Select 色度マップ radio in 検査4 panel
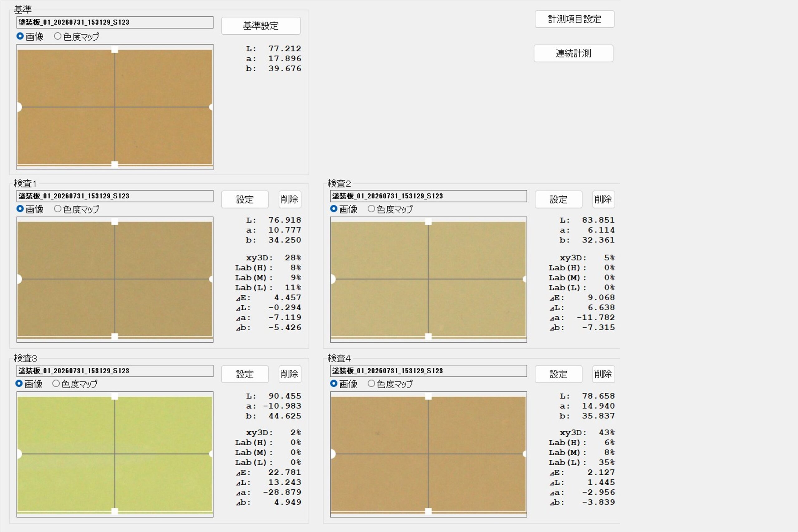The image size is (798, 532). (372, 383)
